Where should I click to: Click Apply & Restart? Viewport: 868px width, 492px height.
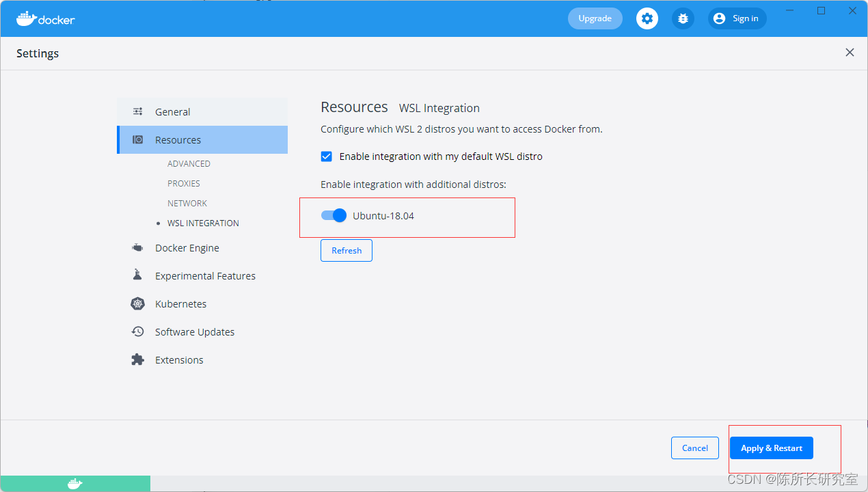tap(772, 448)
